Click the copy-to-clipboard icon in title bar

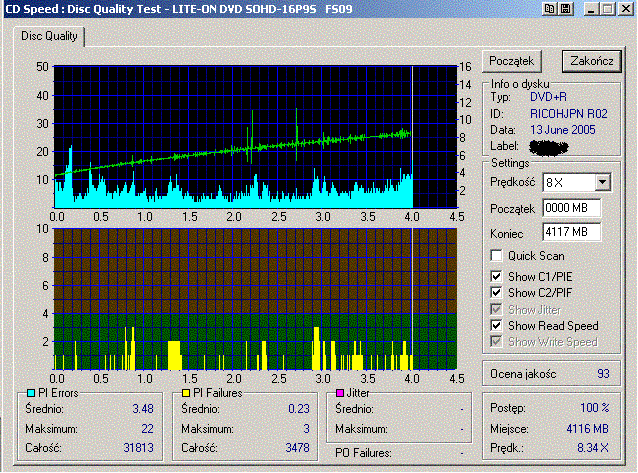(549, 9)
